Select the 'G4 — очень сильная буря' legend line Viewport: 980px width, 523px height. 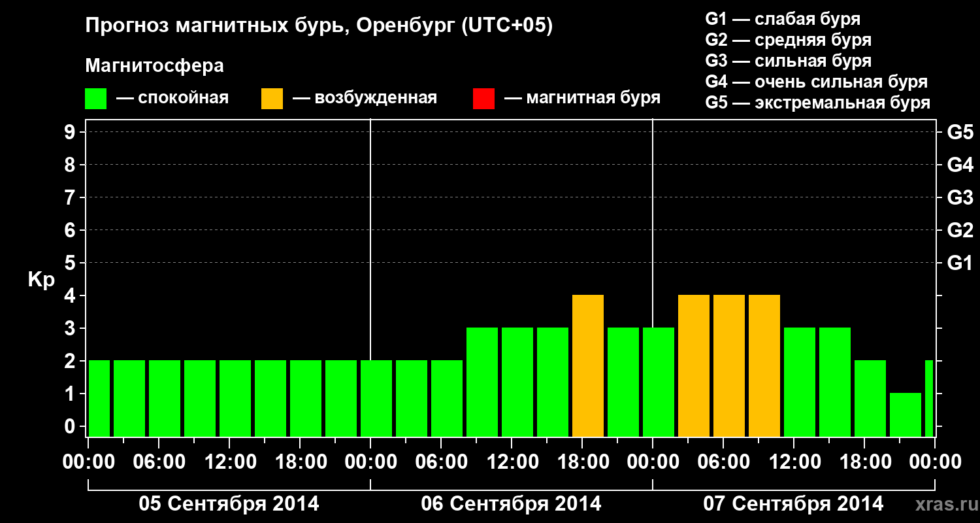817,82
